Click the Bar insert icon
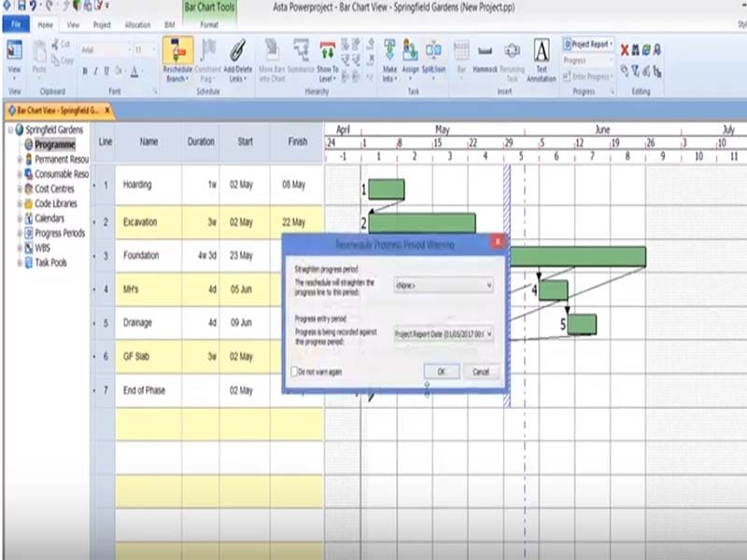Viewport: 747px width, 560px height. (461, 51)
